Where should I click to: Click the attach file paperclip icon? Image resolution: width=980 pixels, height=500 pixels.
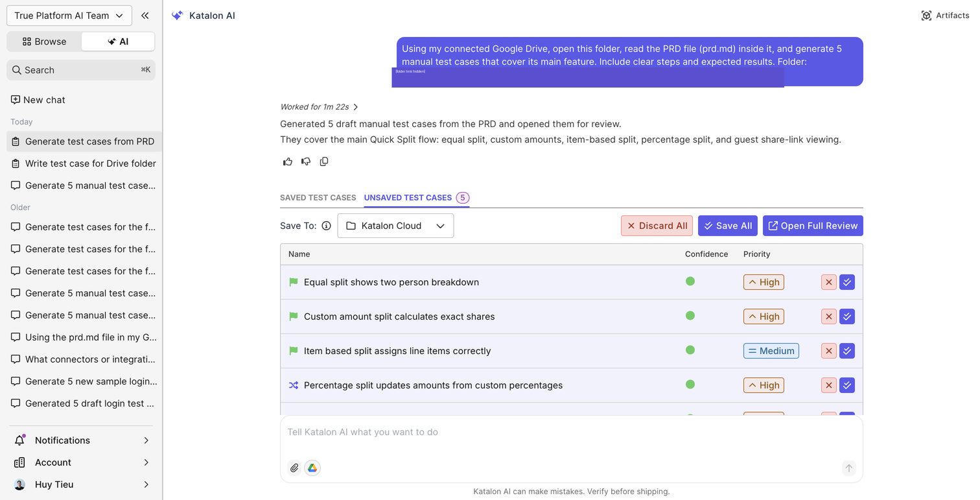click(x=294, y=468)
